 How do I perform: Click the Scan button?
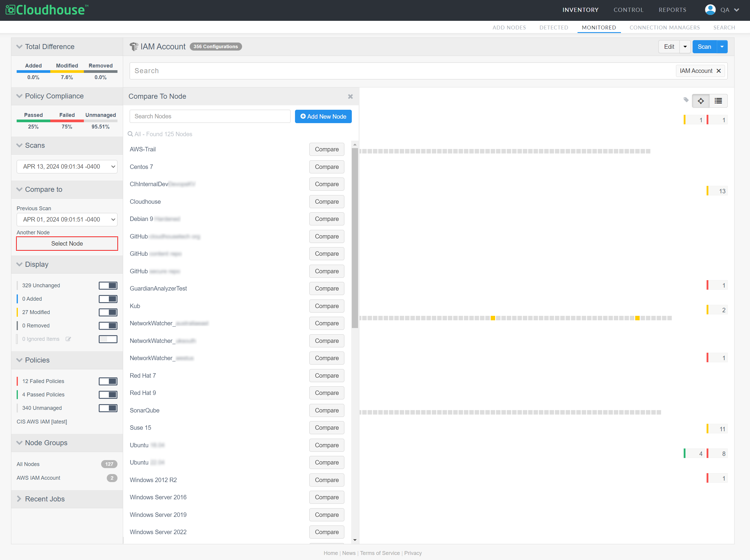[705, 47]
